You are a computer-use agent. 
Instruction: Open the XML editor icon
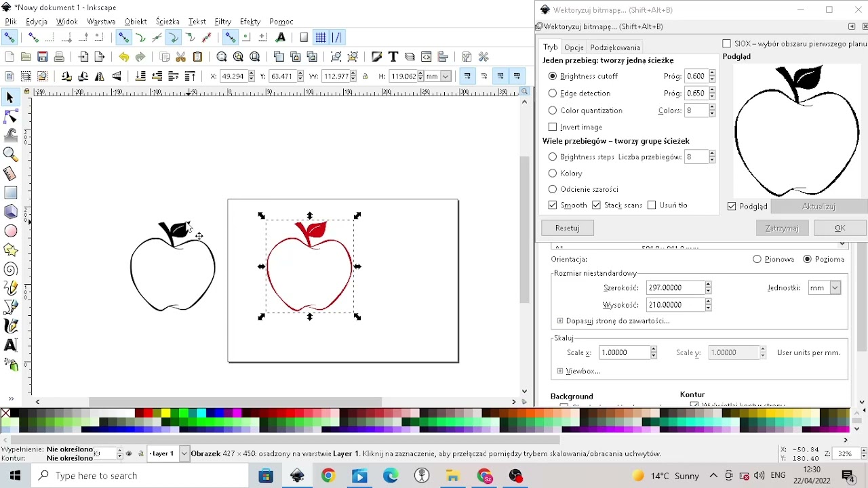click(427, 57)
